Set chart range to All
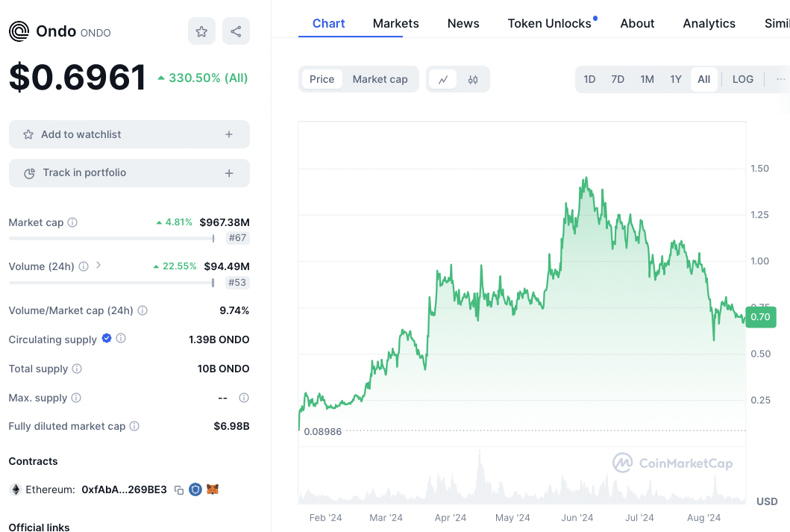 point(704,79)
